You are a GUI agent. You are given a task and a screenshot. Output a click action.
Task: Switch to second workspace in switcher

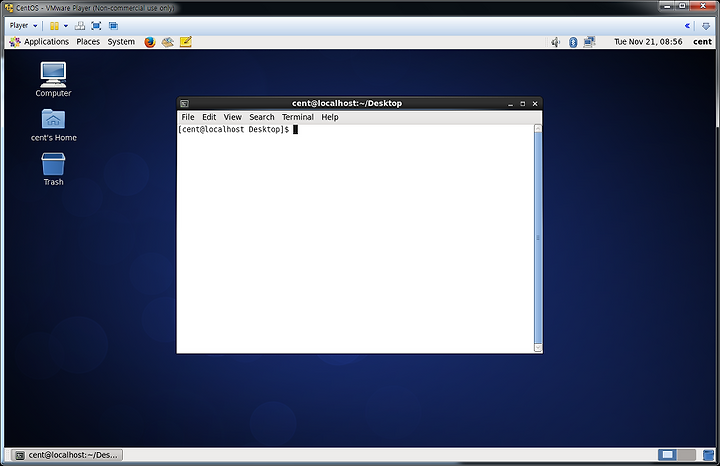coord(686,455)
